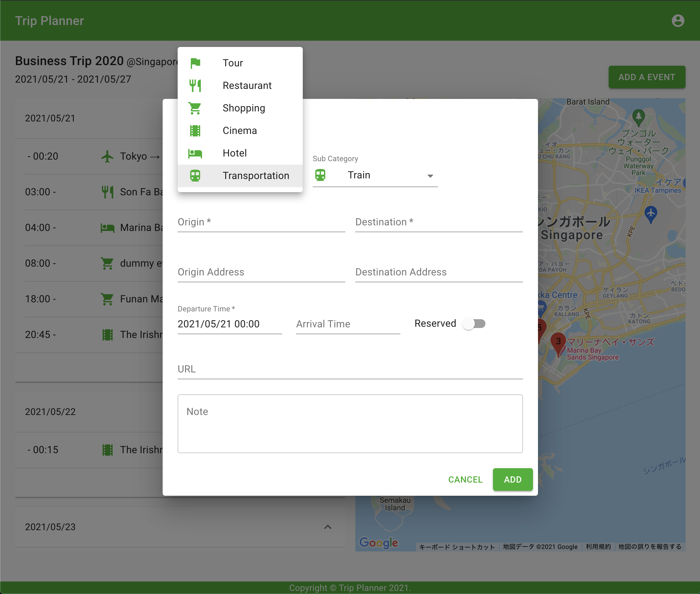700x594 pixels.
Task: Focus the Origin input field
Action: pos(261,222)
